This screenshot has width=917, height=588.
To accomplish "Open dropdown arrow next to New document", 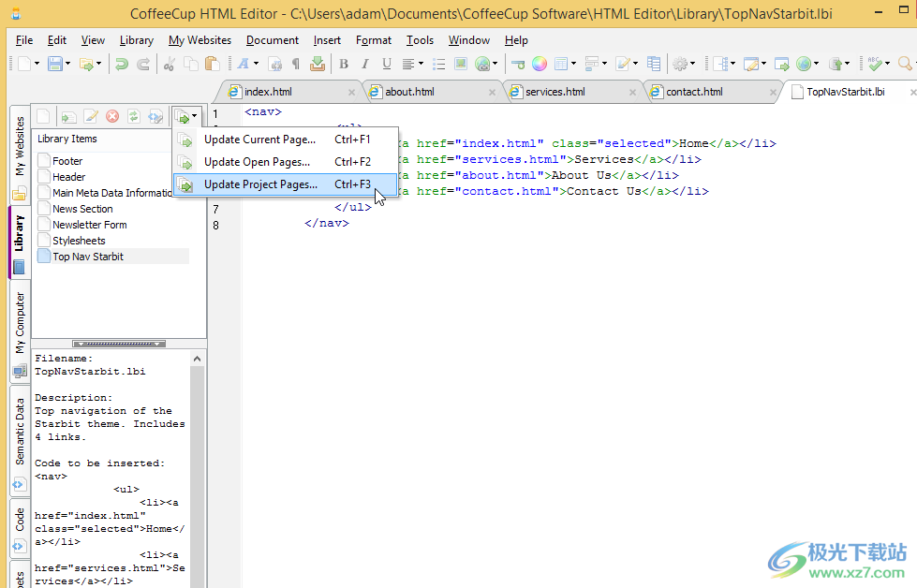I will click(37, 64).
